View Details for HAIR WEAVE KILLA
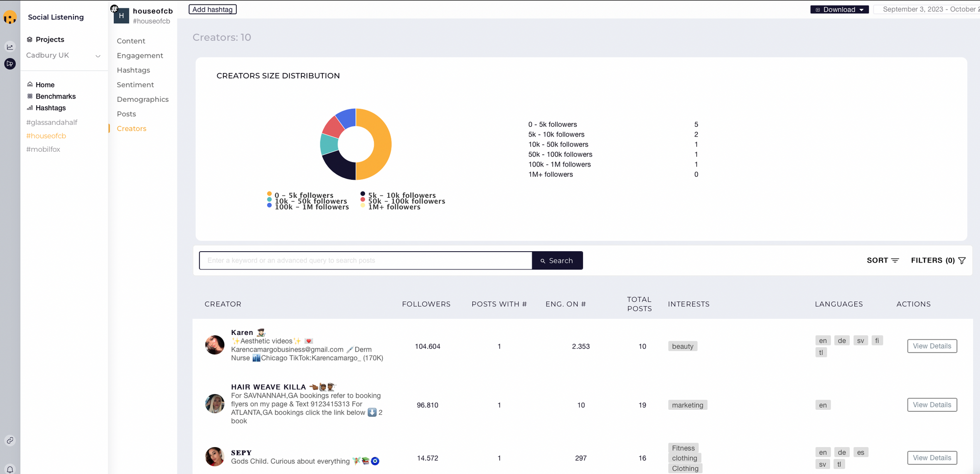Screen dimensions: 980x474 pos(932,405)
